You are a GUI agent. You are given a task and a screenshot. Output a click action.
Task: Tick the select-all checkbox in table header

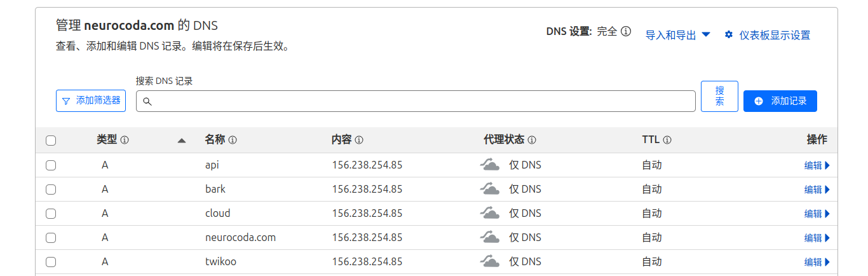pos(51,141)
